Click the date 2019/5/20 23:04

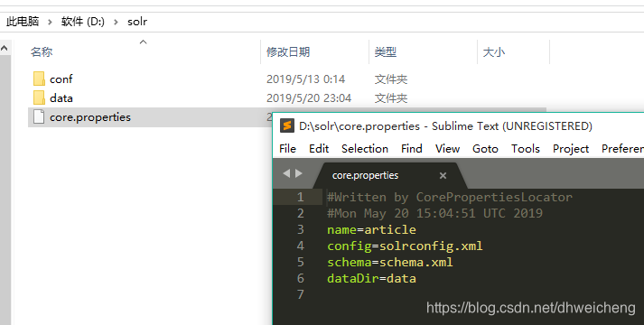coord(309,98)
